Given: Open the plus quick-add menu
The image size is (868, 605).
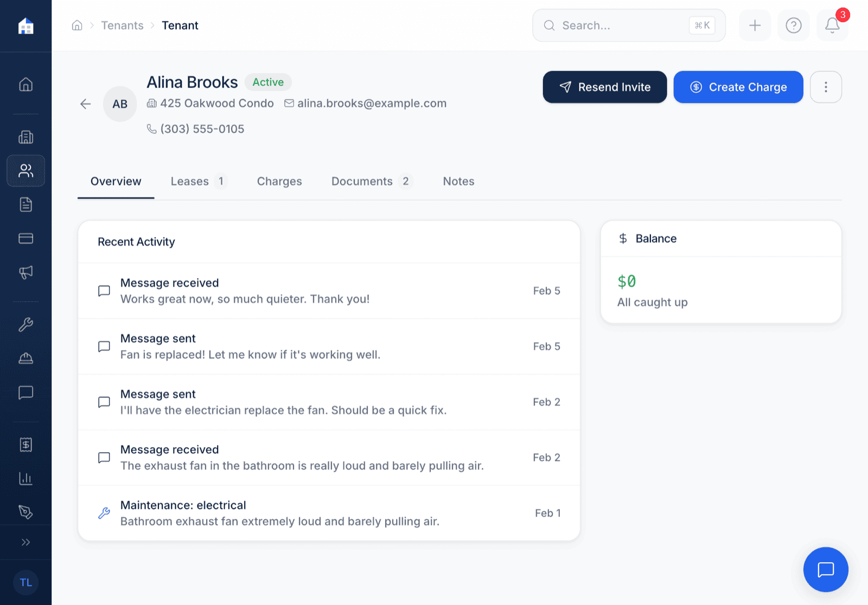Looking at the screenshot, I should tap(754, 25).
